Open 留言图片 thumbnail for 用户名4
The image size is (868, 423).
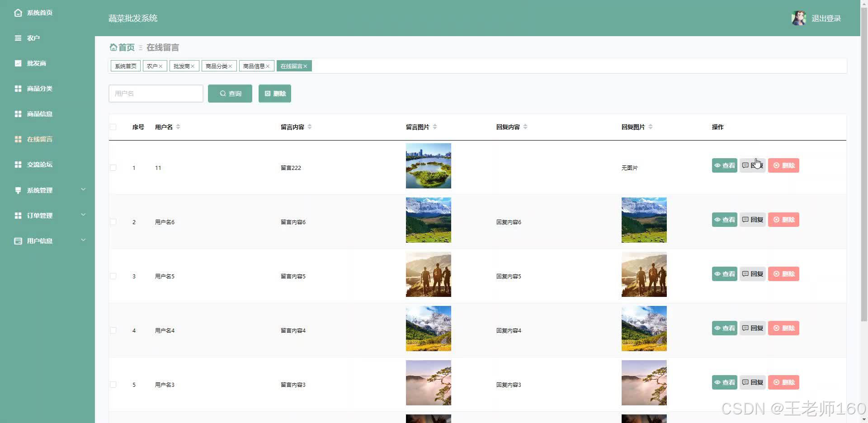429,329
